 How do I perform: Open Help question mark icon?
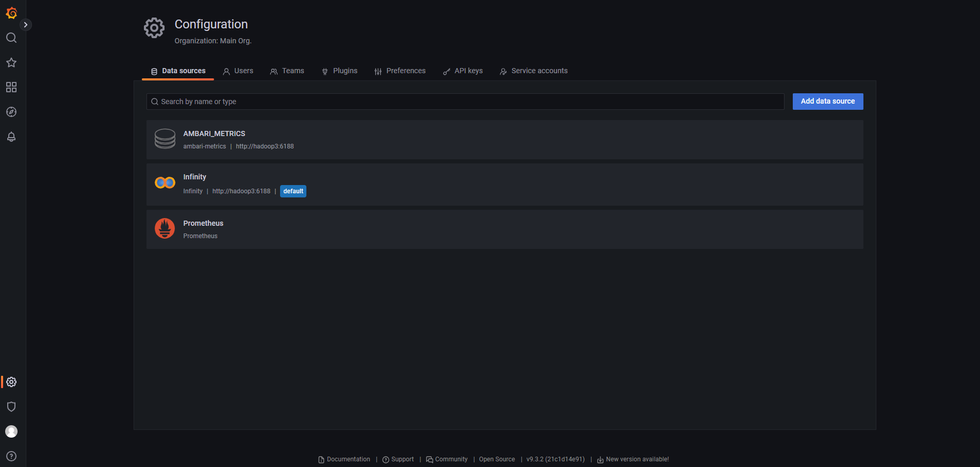[x=11, y=456]
